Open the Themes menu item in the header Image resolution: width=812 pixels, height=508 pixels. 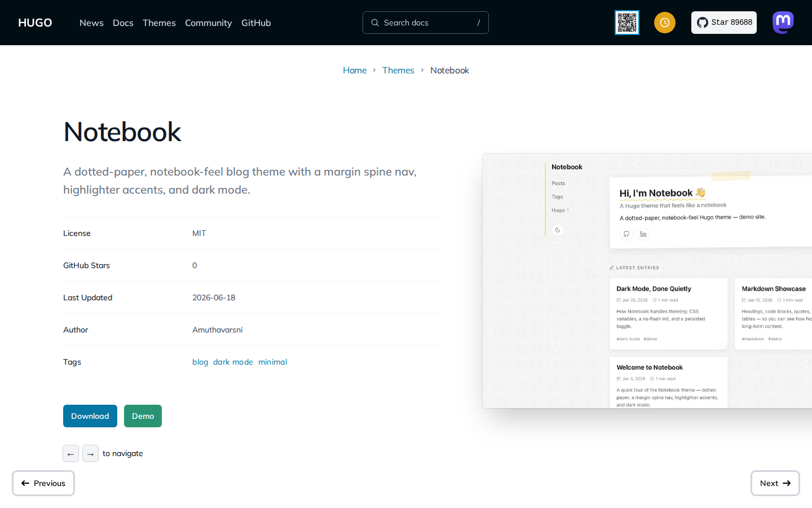coord(159,23)
